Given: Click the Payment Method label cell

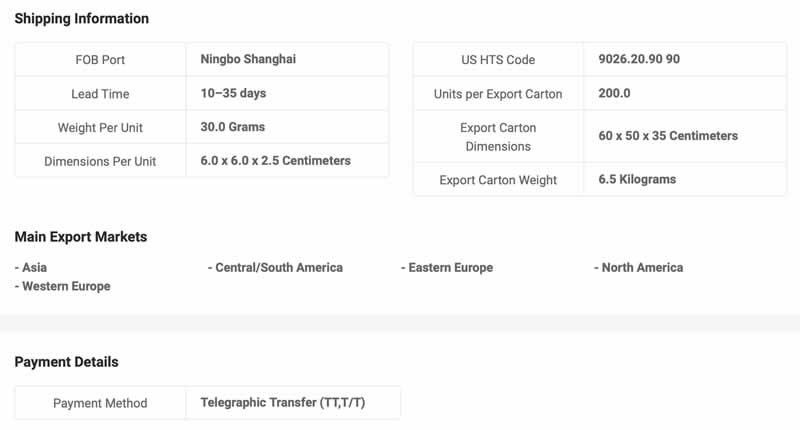Looking at the screenshot, I should click(100, 403).
